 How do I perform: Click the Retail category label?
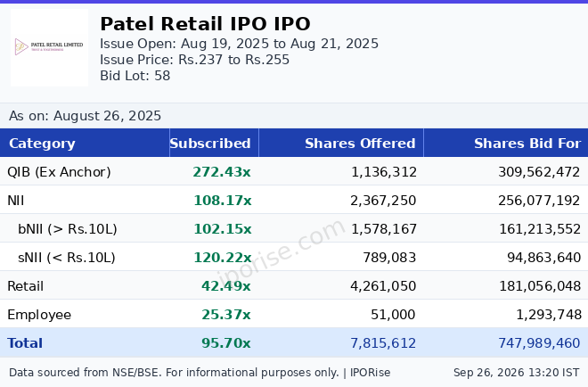[x=26, y=286]
